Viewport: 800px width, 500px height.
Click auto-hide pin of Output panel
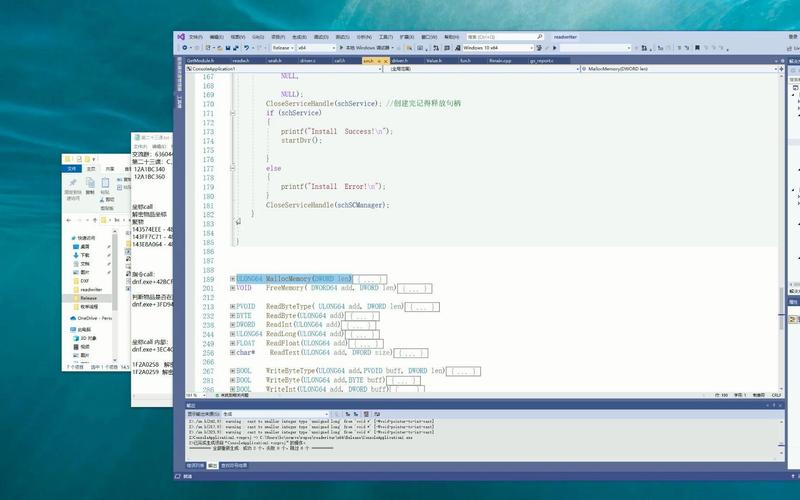pos(774,405)
